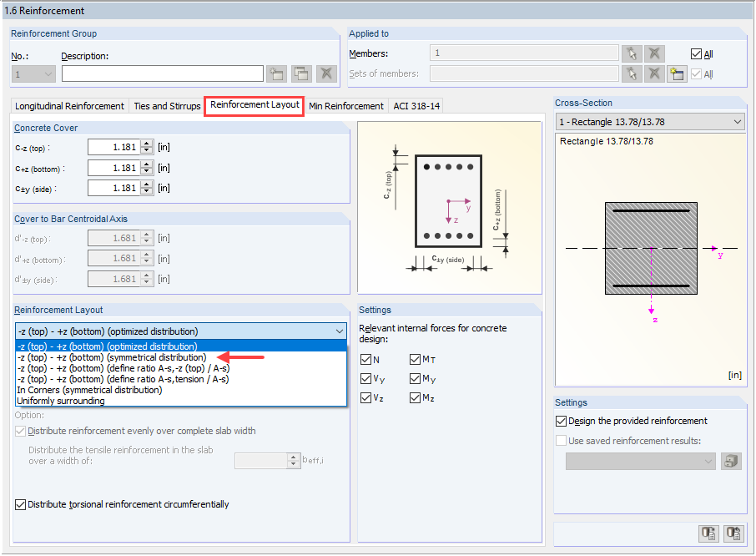Uncheck Distribute torsional reinforcement circumferentially
This screenshot has width=756, height=556.
click(x=19, y=503)
